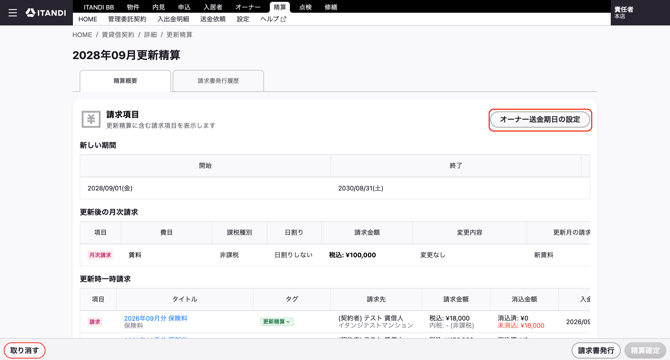Screen dimensions: 670x360
Task: Click the 精算確定 button
Action: 645,351
